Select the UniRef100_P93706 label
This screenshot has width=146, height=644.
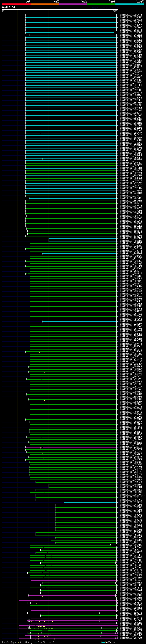click(x=131, y=299)
